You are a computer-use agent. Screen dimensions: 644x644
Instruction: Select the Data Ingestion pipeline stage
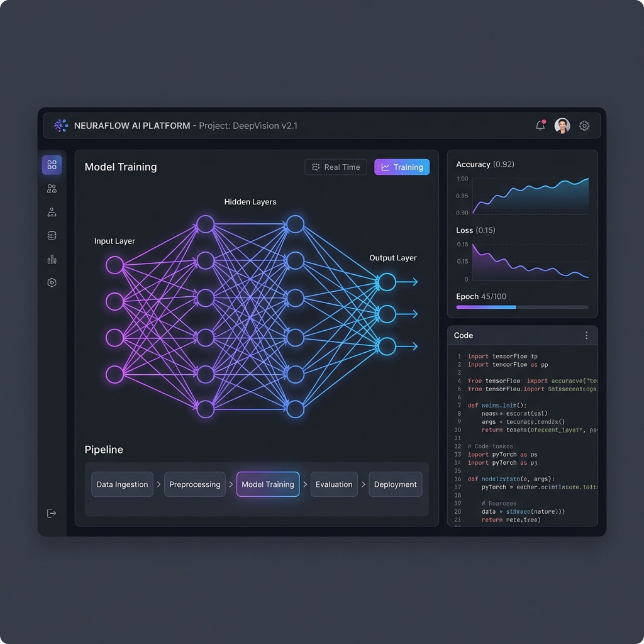(x=122, y=484)
